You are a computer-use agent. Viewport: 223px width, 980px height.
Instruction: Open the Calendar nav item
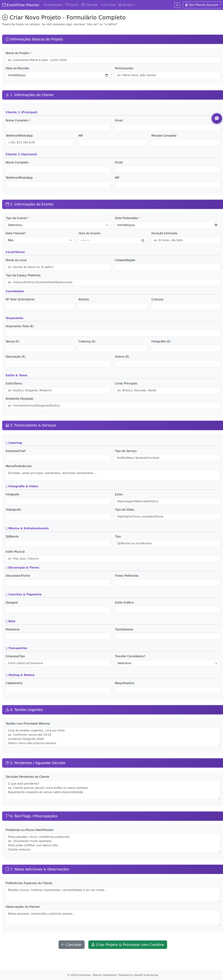pos(90,5)
